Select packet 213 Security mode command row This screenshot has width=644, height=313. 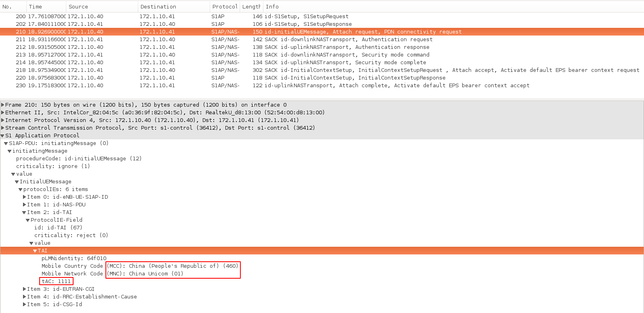[x=322, y=55]
